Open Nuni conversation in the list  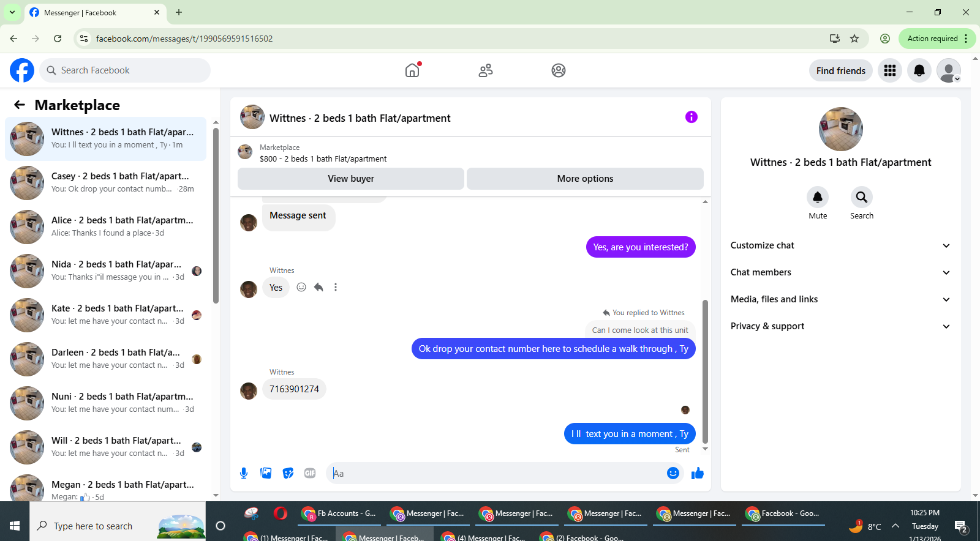tap(106, 403)
